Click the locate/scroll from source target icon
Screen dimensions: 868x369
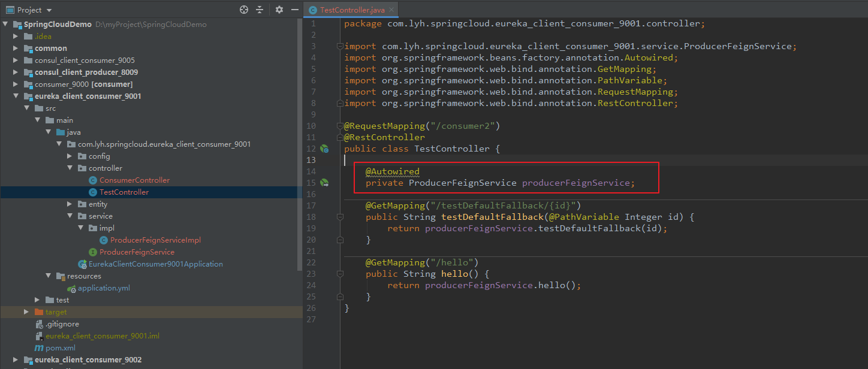[243, 10]
